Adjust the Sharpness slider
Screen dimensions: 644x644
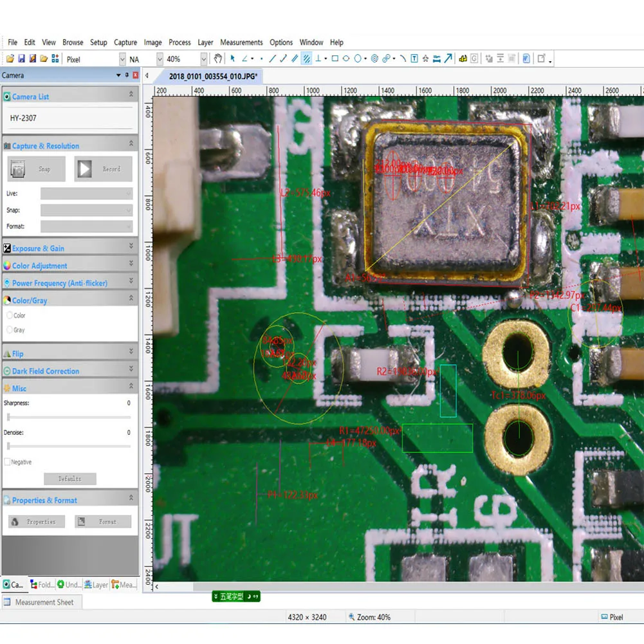pyautogui.click(x=8, y=417)
